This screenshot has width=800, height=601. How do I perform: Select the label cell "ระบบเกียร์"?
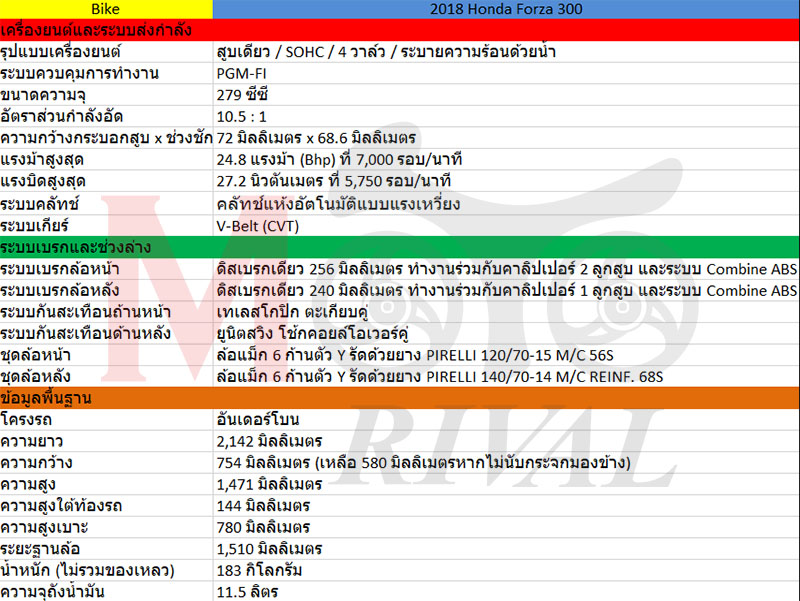(x=106, y=226)
